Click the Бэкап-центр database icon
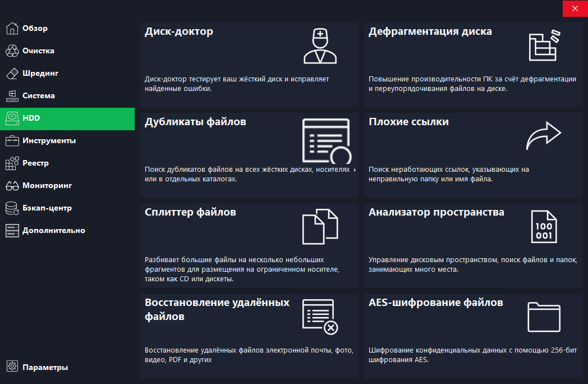588x384 pixels. click(x=12, y=208)
